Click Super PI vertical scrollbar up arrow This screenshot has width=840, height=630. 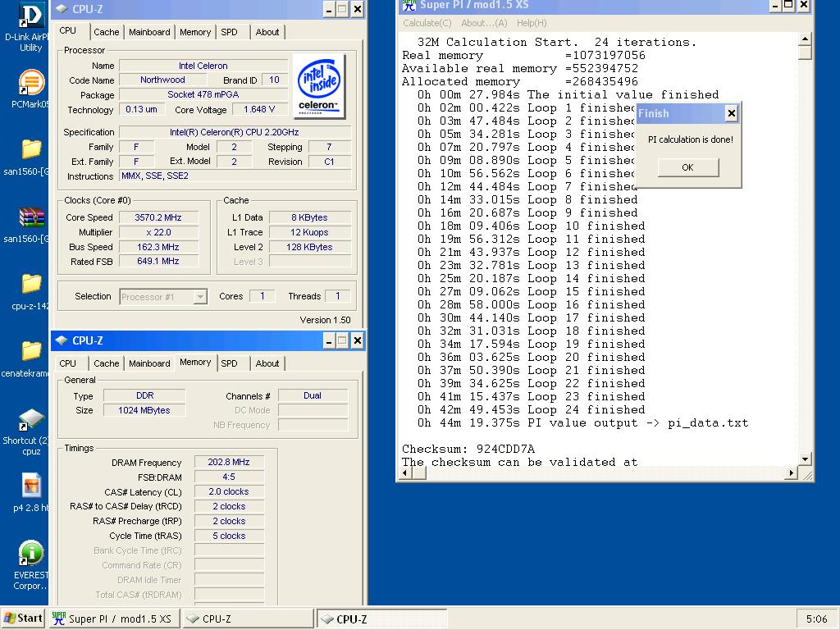805,39
